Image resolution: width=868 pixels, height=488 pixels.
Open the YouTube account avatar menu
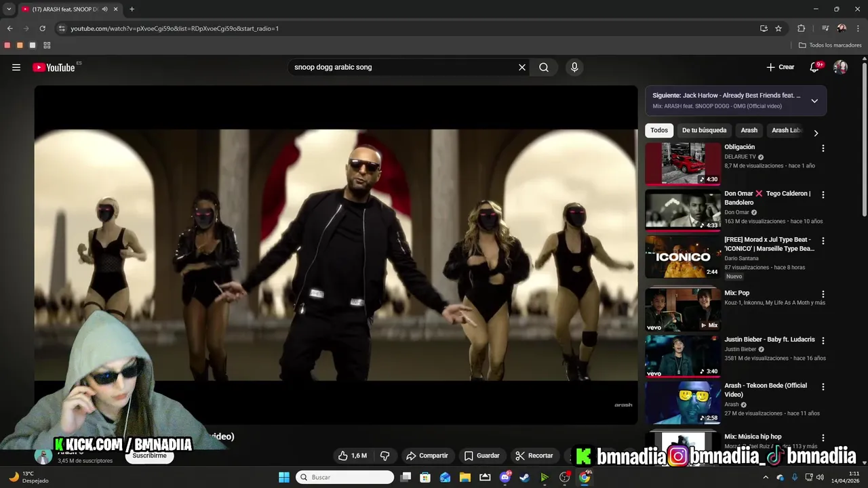[x=840, y=67]
